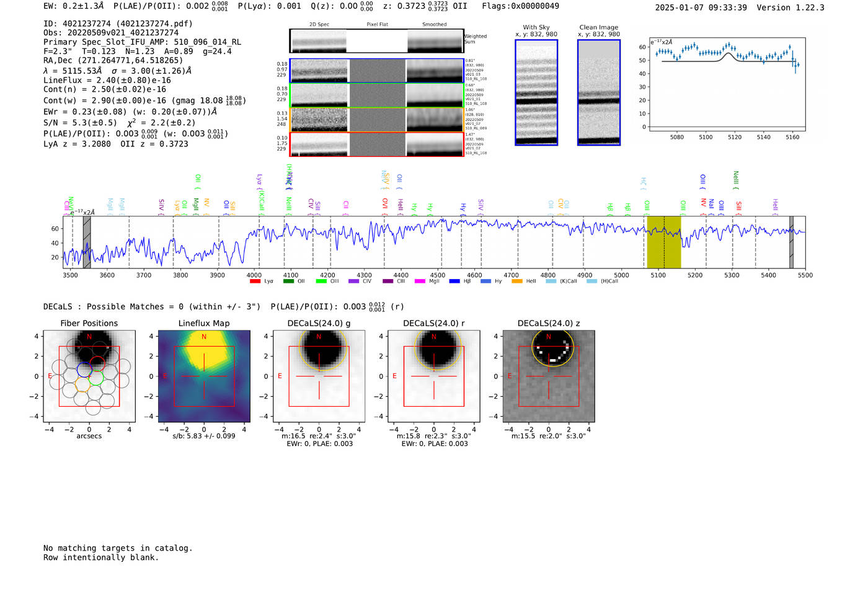This screenshot has width=868, height=591.
Task: Click the Q(z): 0.00 header value
Action: [x=342, y=6]
